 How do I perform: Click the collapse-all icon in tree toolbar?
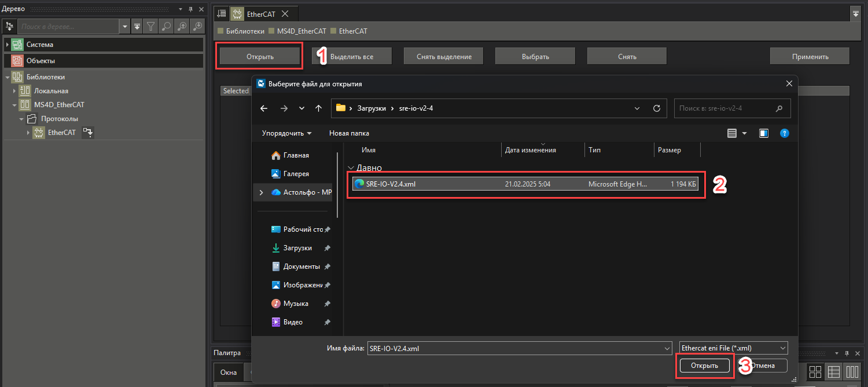click(137, 26)
